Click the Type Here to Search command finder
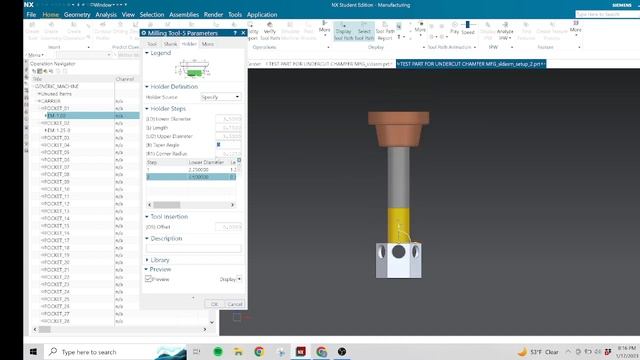Screen dimensions: 640x360 pos(607,14)
